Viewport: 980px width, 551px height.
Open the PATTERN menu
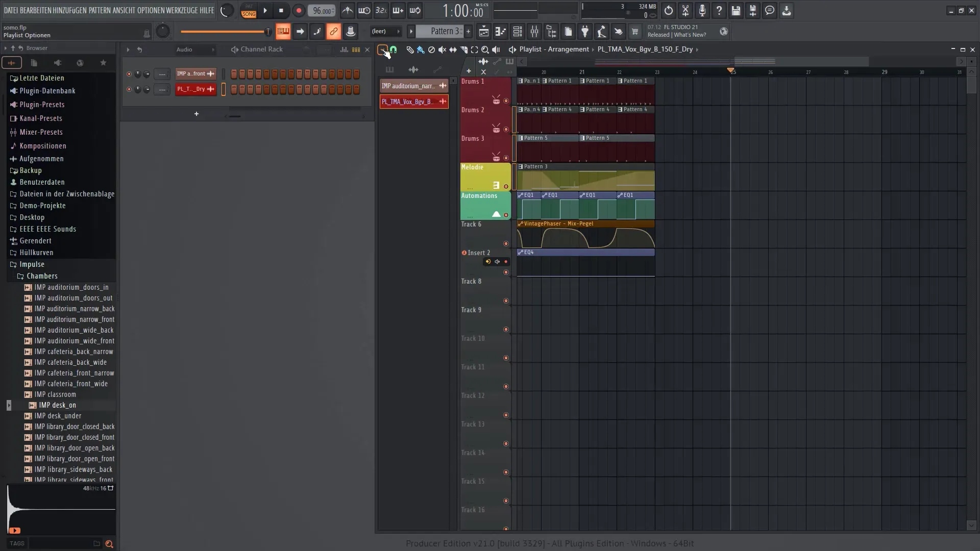(101, 10)
